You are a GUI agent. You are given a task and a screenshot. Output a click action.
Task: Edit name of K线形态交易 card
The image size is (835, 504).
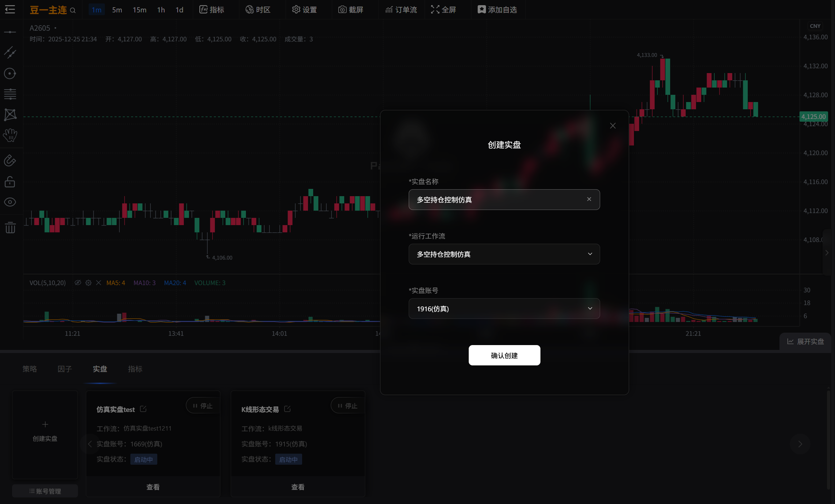coord(287,409)
